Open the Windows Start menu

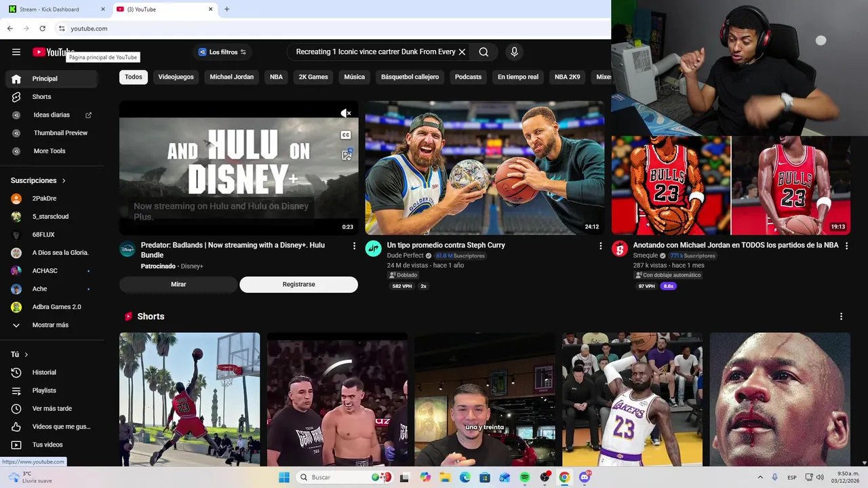(x=284, y=478)
